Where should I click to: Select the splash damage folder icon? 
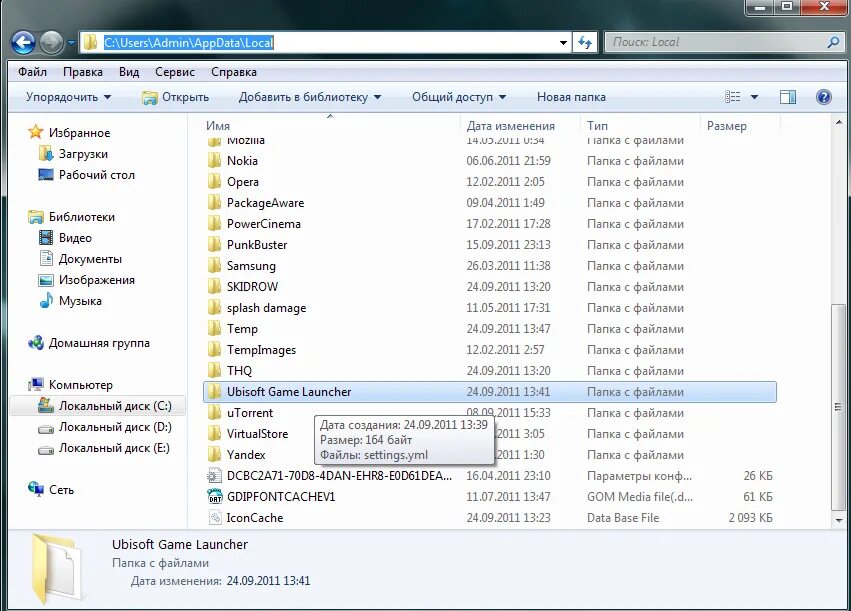point(214,308)
